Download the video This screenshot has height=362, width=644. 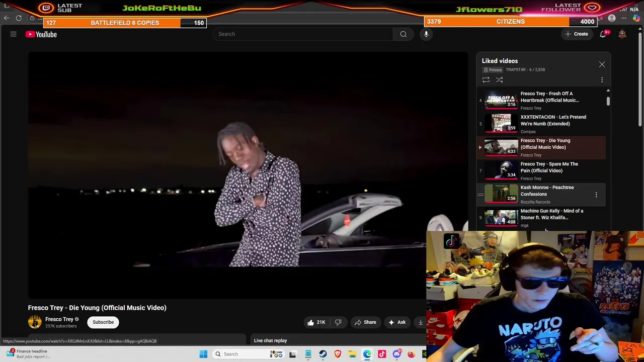[x=420, y=322]
